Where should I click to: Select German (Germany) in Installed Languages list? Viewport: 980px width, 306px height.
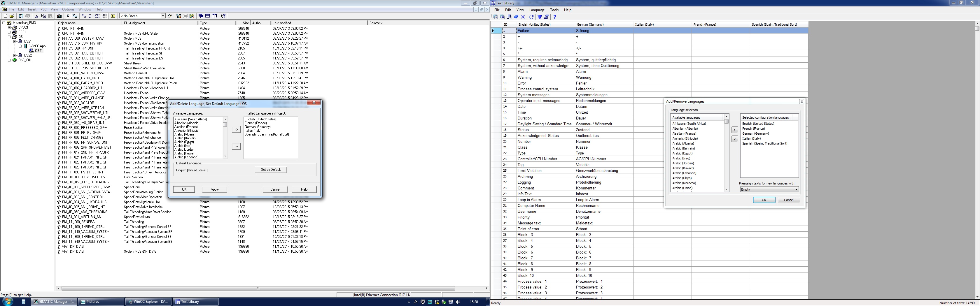tap(258, 127)
